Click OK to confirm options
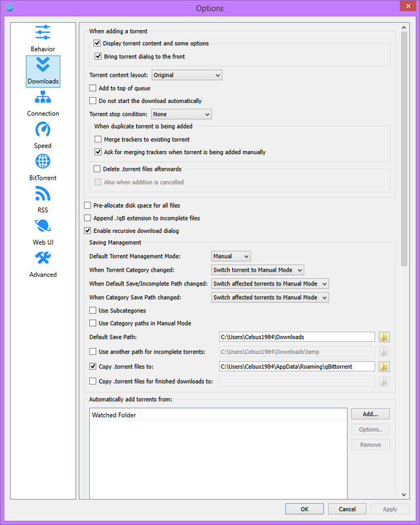This screenshot has width=420, height=525. tap(304, 509)
